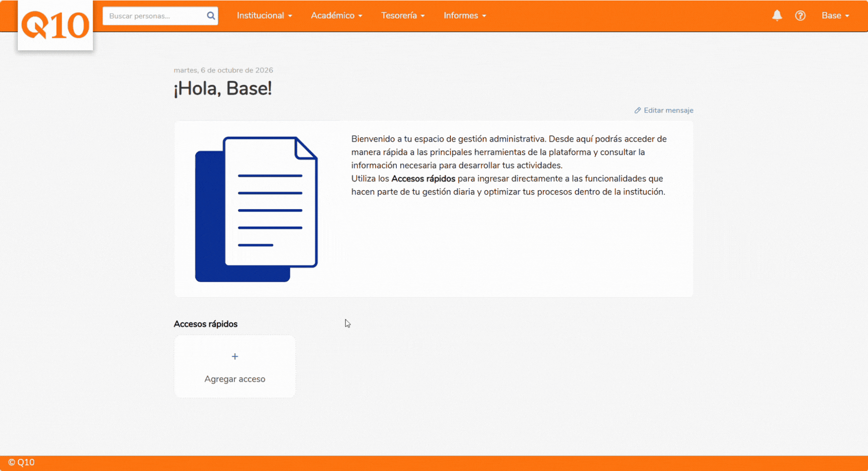Click the search magnifier icon
868x471 pixels.
[x=211, y=16]
